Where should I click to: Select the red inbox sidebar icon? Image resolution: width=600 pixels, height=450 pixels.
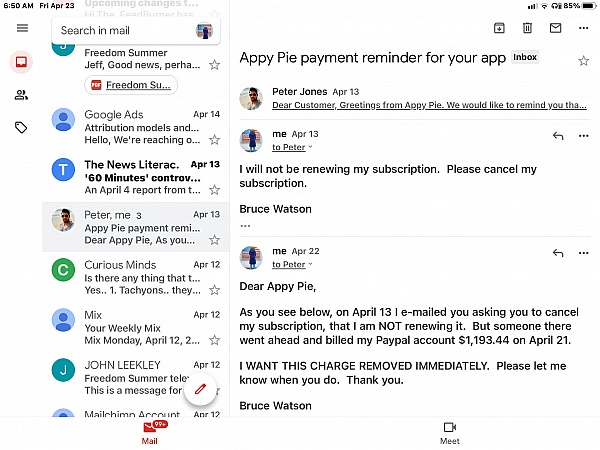pos(21,62)
